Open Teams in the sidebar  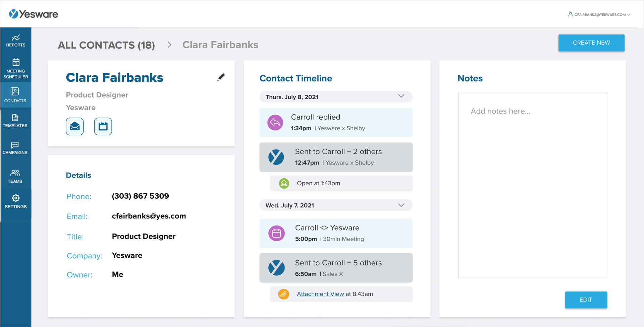tap(16, 176)
